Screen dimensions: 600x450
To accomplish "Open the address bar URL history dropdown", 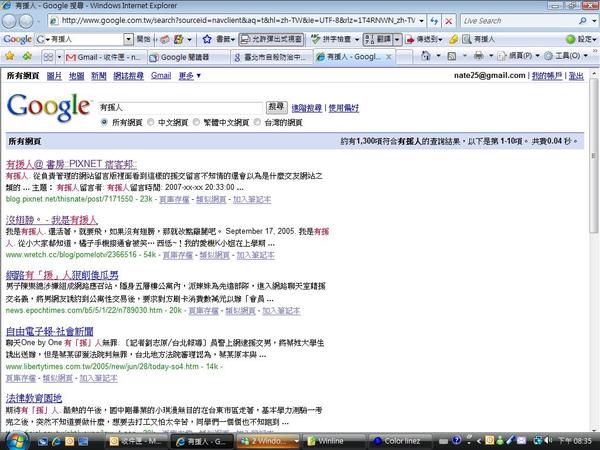I will tap(421, 21).
